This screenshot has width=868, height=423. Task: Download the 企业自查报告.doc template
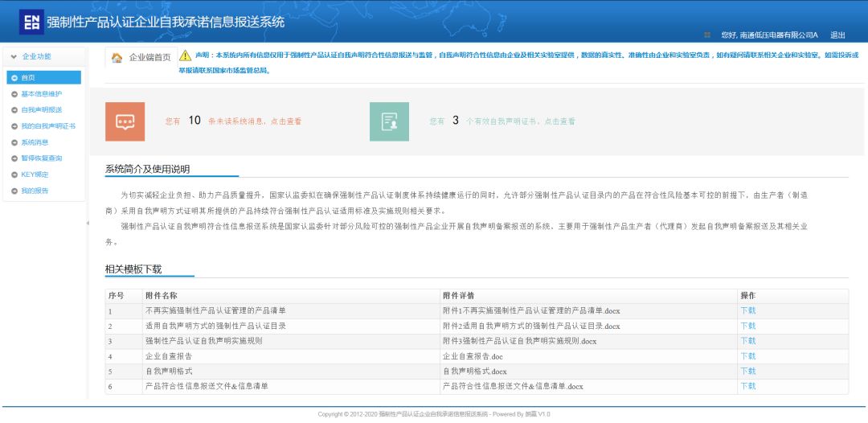(747, 356)
